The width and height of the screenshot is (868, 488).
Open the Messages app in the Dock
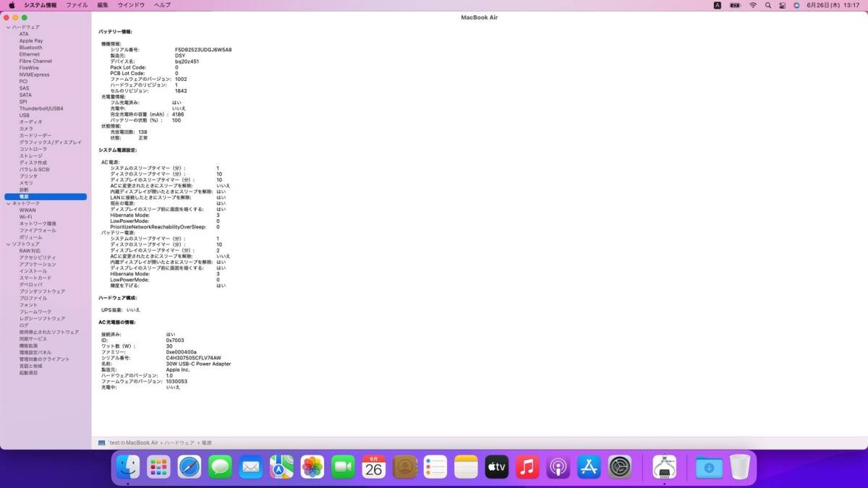click(220, 468)
